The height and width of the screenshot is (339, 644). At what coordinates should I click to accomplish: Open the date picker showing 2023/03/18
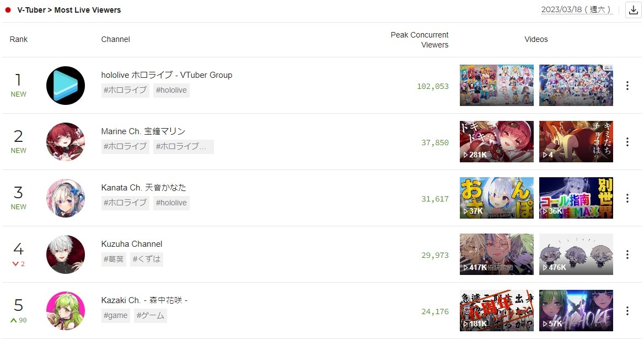click(577, 9)
